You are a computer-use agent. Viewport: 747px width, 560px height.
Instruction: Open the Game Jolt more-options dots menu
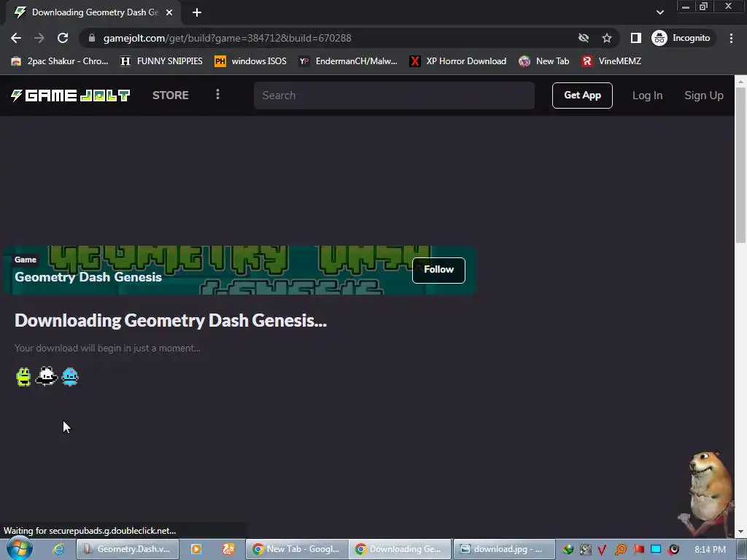coord(217,94)
